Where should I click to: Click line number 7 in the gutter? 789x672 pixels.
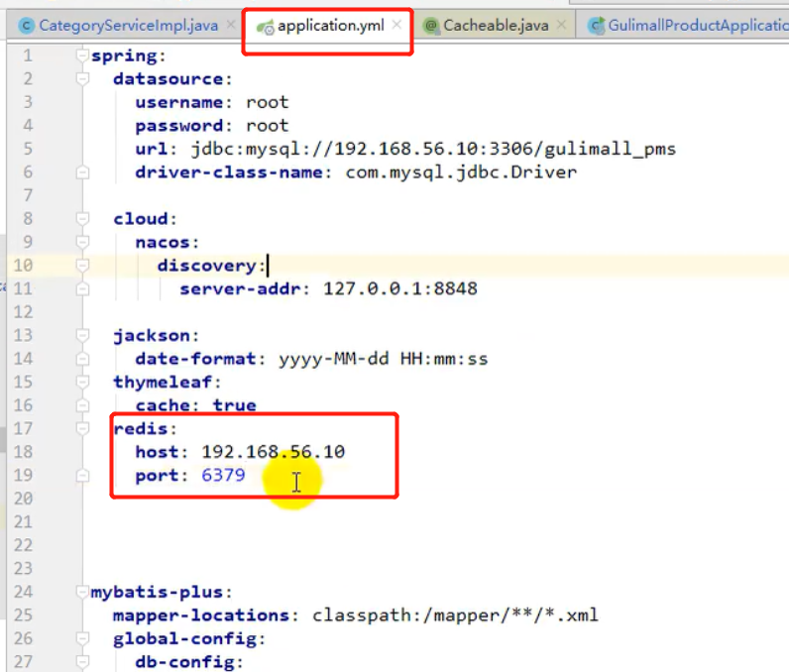(28, 195)
